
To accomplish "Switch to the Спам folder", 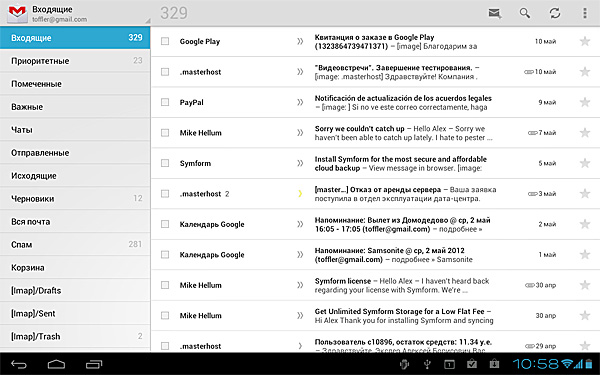I will pyautogui.click(x=75, y=244).
